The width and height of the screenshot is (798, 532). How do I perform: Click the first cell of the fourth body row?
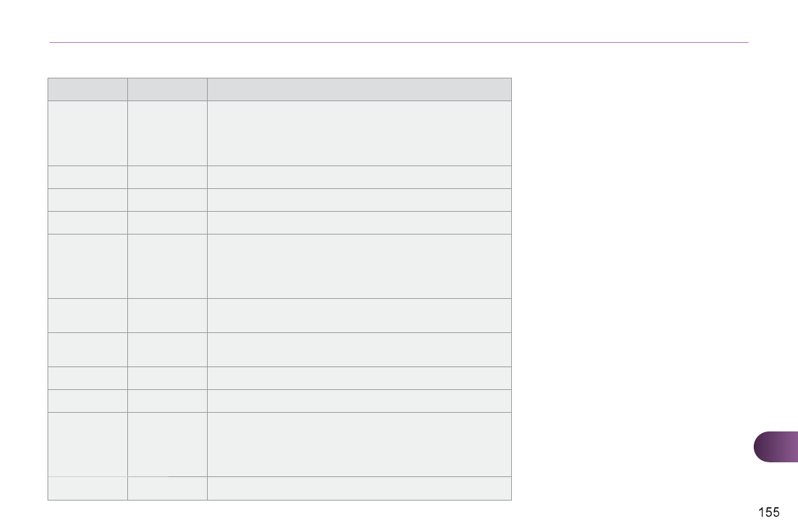click(87, 222)
